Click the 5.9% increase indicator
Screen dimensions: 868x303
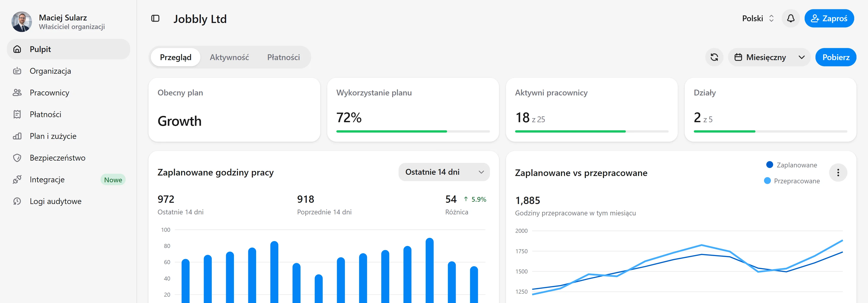pyautogui.click(x=475, y=199)
